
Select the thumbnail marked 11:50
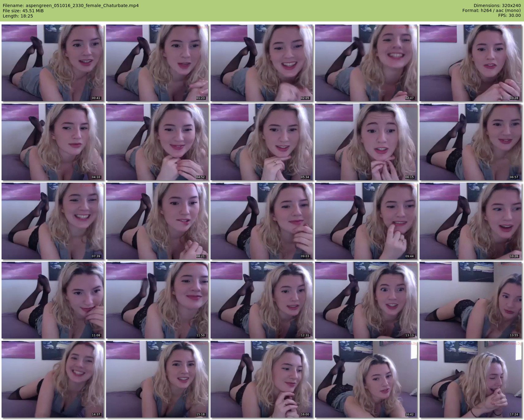point(157,300)
